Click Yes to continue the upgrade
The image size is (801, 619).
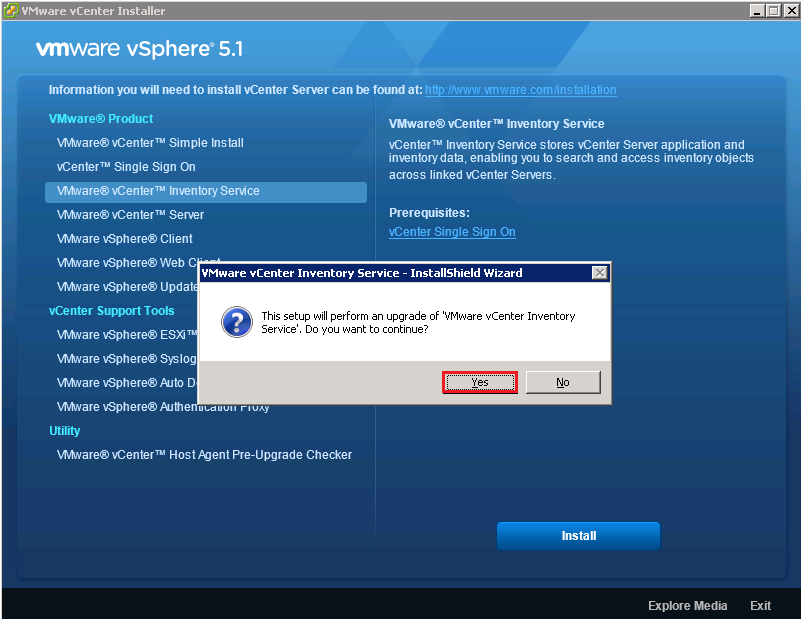point(480,382)
